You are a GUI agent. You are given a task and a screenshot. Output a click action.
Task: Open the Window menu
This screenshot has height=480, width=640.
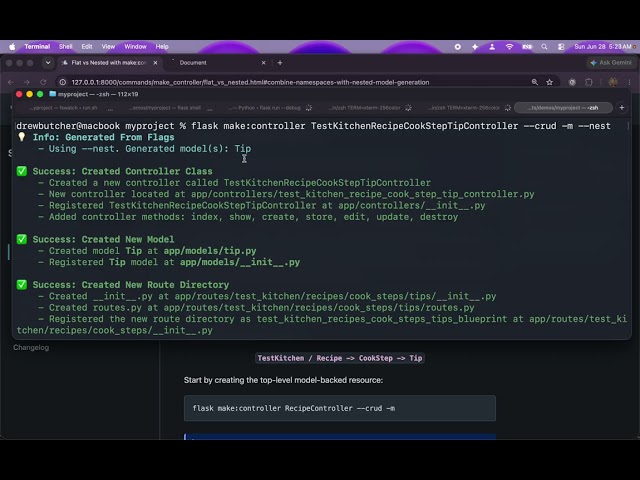pyautogui.click(x=135, y=47)
